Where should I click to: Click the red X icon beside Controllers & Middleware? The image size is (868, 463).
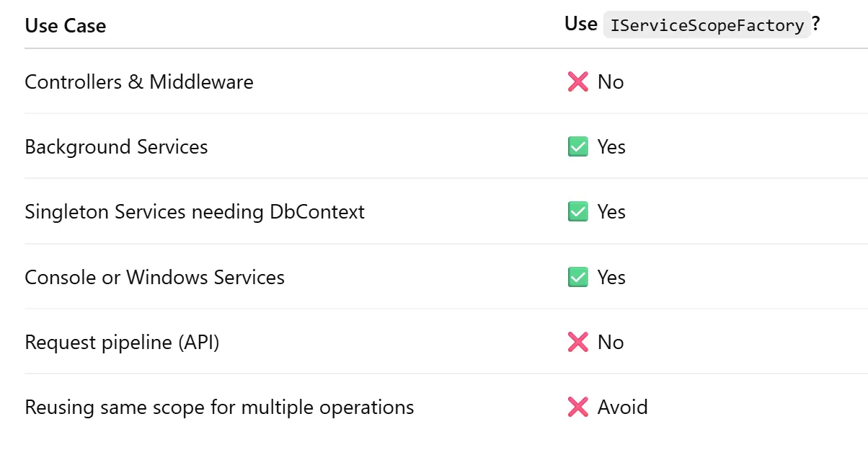click(x=577, y=82)
